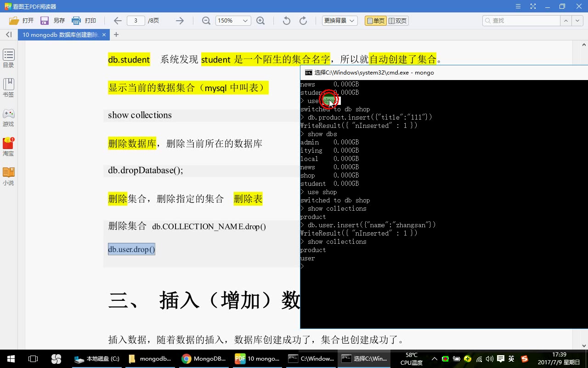588x368 pixels.
Task: Switch to 单页 single page view
Action: point(374,20)
